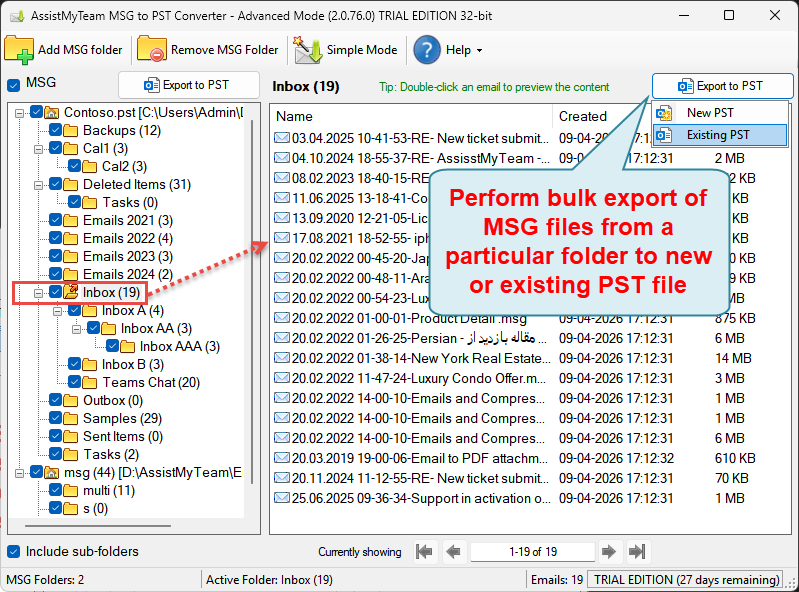Click the msg (44) root folder icon
The height and width of the screenshot is (592, 799).
coord(51,472)
